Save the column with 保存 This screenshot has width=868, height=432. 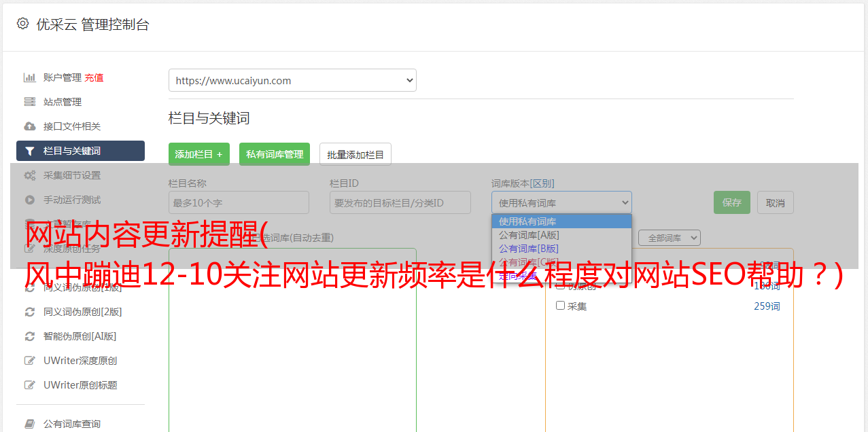point(732,202)
